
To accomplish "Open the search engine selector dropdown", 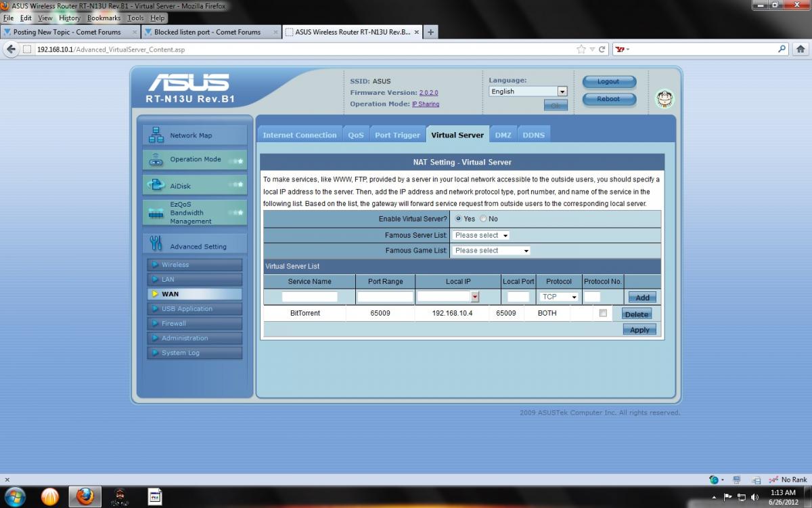I will pyautogui.click(x=622, y=49).
